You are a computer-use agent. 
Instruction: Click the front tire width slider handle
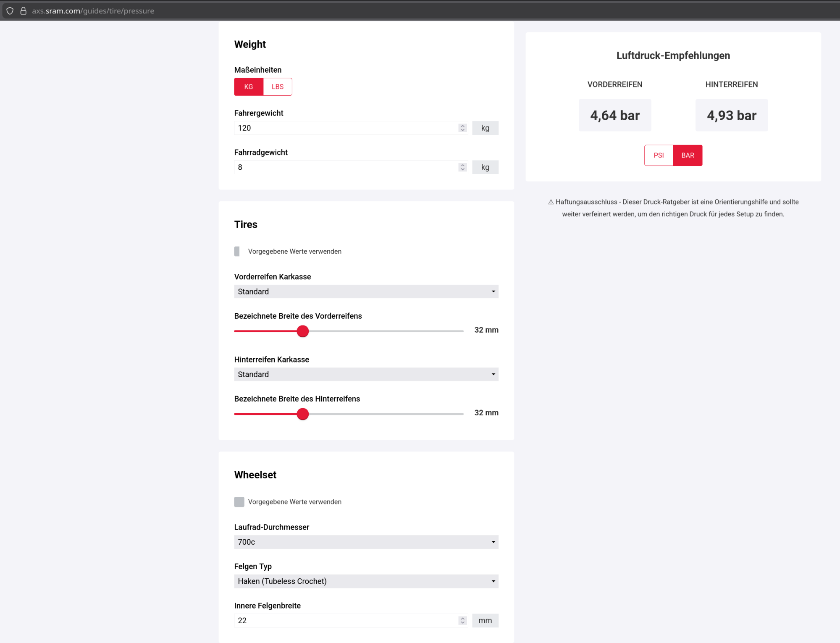point(302,331)
